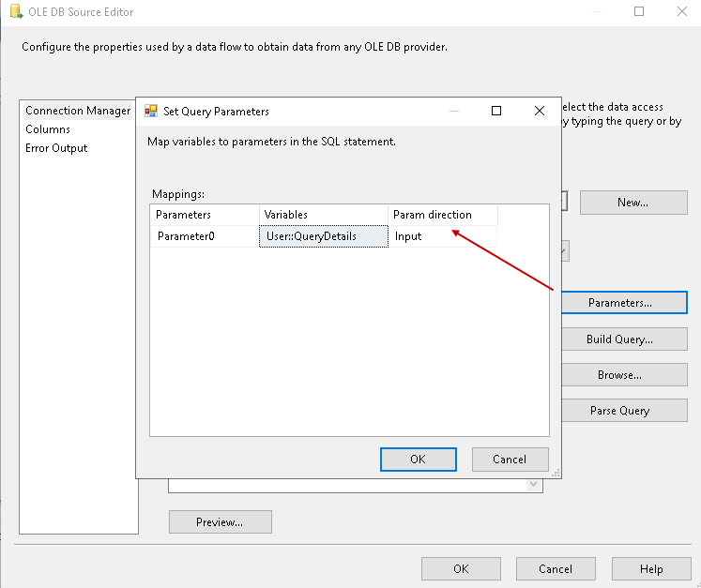Click the Preview... button
Screen dimensions: 701x588
220,522
